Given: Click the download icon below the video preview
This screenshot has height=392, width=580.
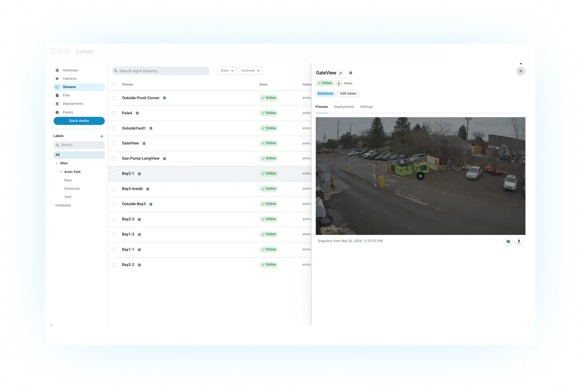Looking at the screenshot, I should click(519, 241).
